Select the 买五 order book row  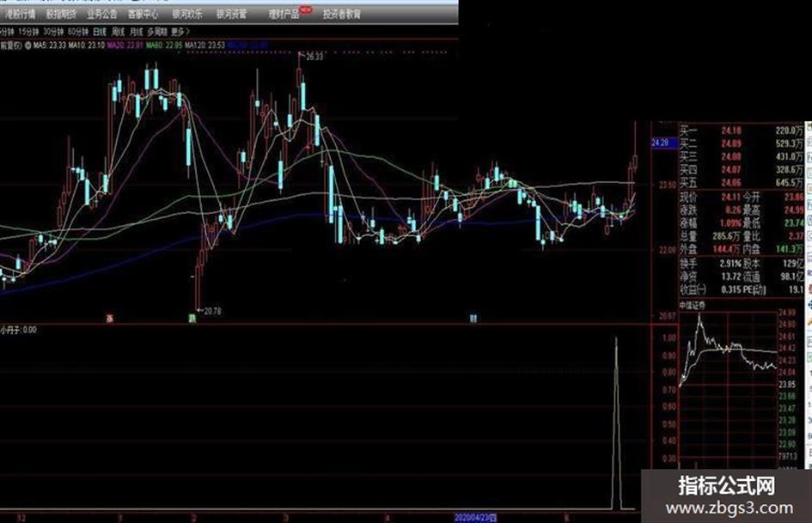(x=742, y=182)
